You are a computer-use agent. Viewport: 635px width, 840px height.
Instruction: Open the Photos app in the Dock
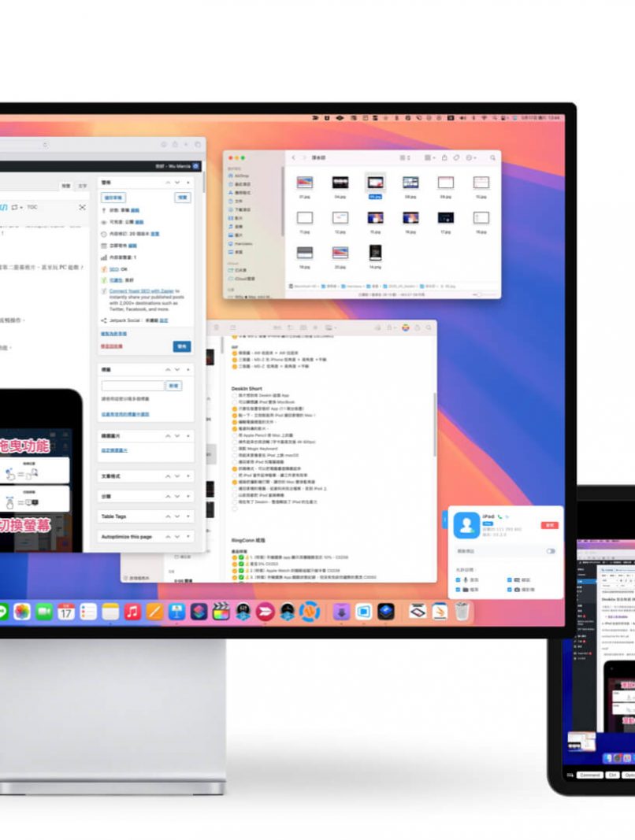22,612
